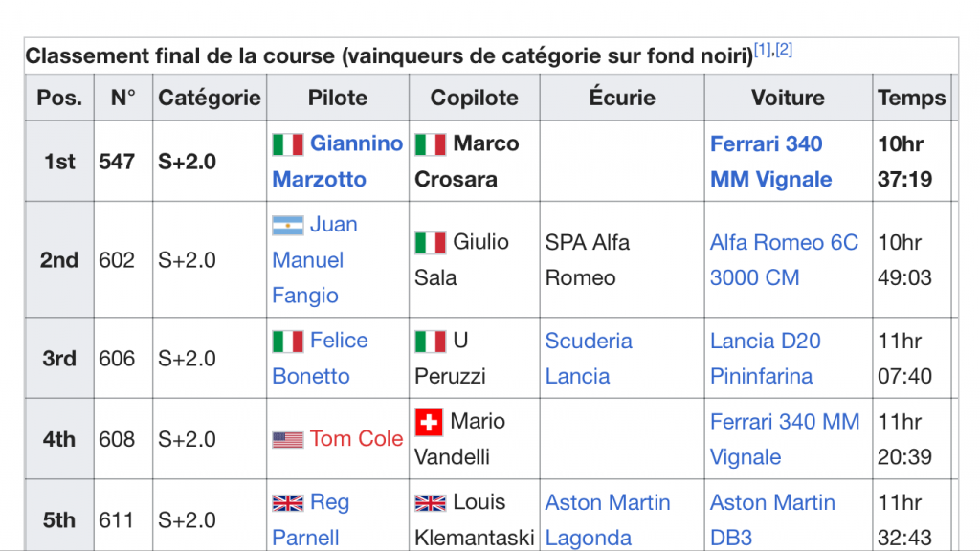Follow the Felice Bonetto link
Image resolution: width=980 pixels, height=551 pixels.
coord(320,358)
